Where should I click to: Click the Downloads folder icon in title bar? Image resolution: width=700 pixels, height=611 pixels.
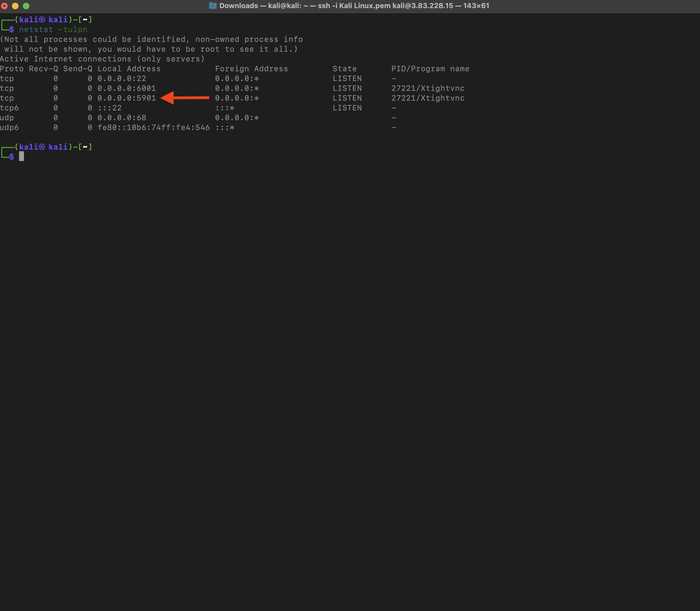click(x=213, y=5)
